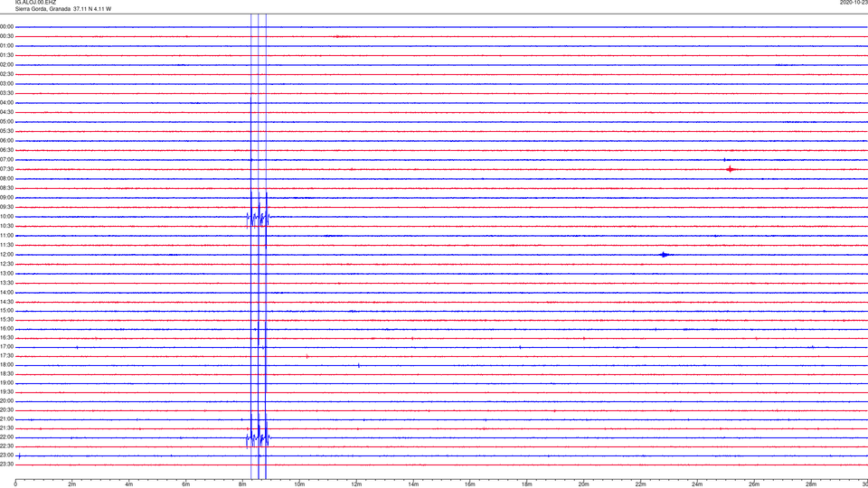This screenshot has width=868, height=488.
Task: Select the 02:00 row label
Action: click(6, 65)
